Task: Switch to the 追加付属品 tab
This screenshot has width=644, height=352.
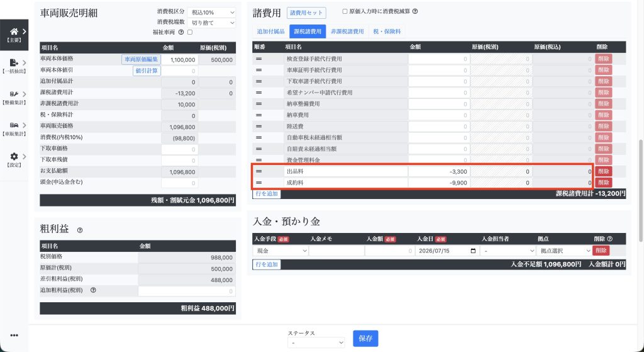Action: pos(270,31)
